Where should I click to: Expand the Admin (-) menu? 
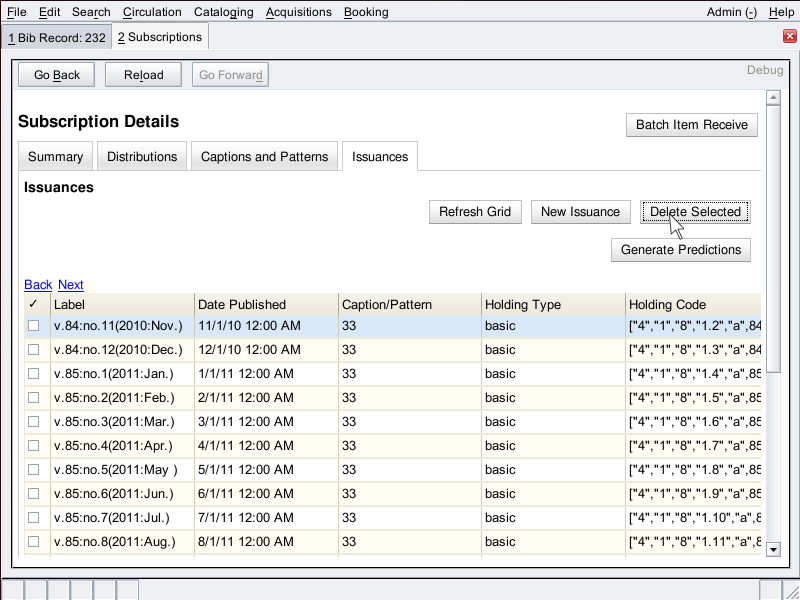coord(732,12)
